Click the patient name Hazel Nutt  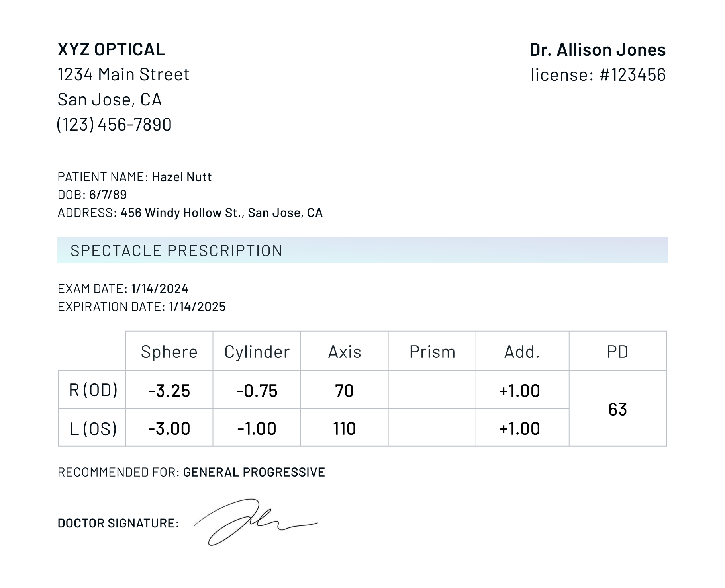[x=182, y=177]
